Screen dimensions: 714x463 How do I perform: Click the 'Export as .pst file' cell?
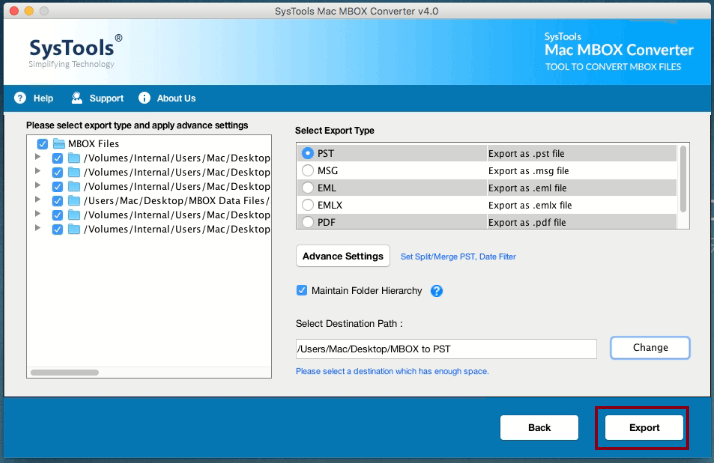point(581,153)
